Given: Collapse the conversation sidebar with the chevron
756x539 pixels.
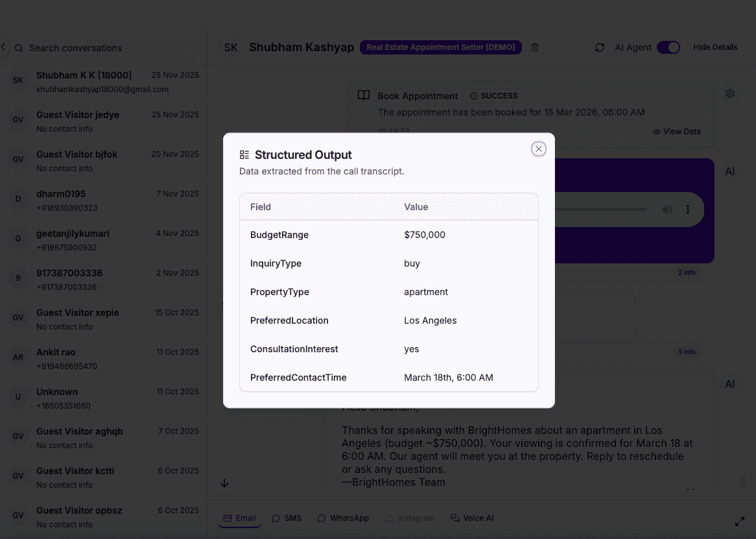Looking at the screenshot, I should click(3, 47).
